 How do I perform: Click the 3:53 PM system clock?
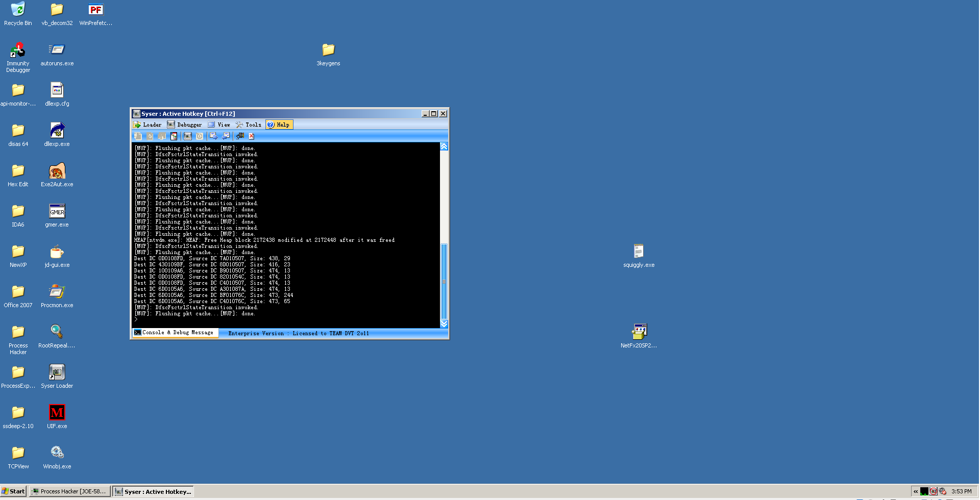[962, 491]
